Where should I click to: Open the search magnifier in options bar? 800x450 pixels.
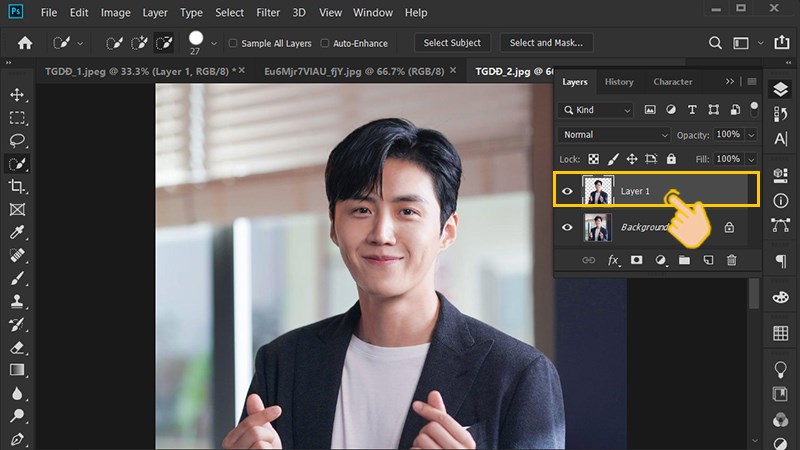tap(715, 43)
